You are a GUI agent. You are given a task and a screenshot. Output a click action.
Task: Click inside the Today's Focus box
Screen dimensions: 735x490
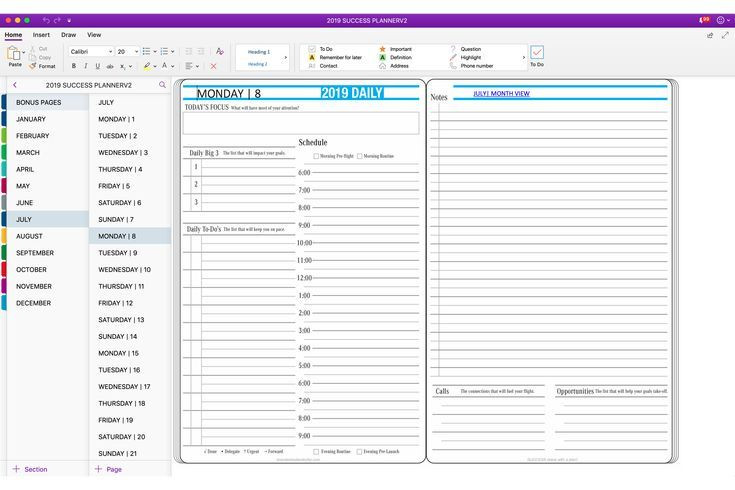click(301, 123)
